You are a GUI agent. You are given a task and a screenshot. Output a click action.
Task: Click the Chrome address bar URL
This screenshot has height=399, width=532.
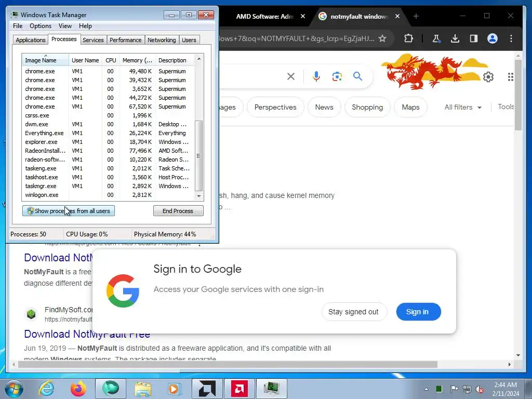pos(296,38)
